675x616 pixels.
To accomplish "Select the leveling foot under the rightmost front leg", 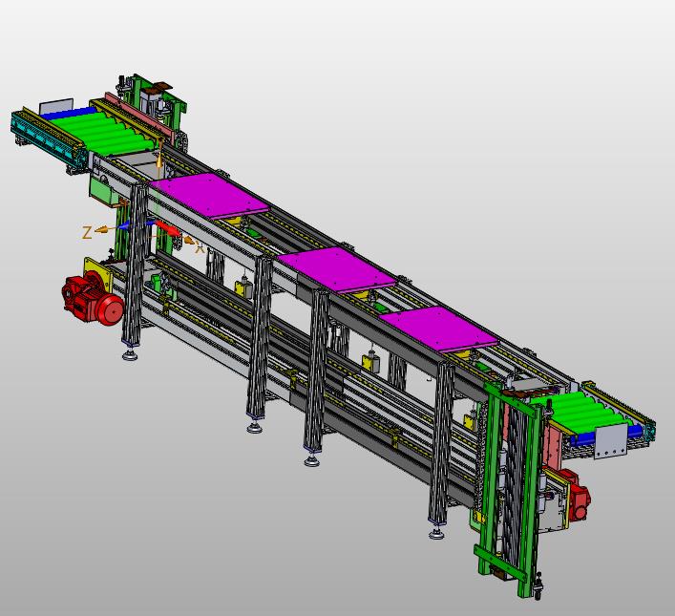I will point(437,534).
